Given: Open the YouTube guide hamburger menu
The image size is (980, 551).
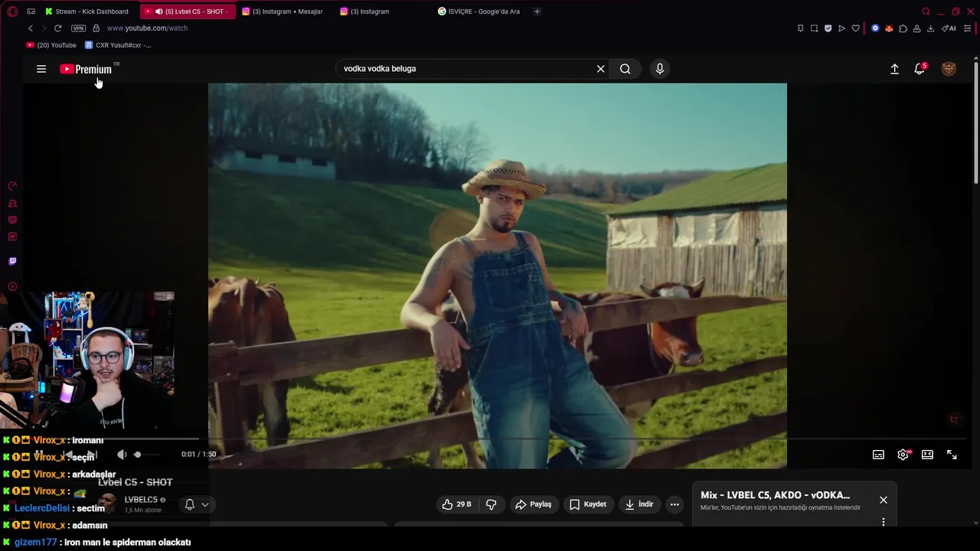Looking at the screenshot, I should [41, 69].
